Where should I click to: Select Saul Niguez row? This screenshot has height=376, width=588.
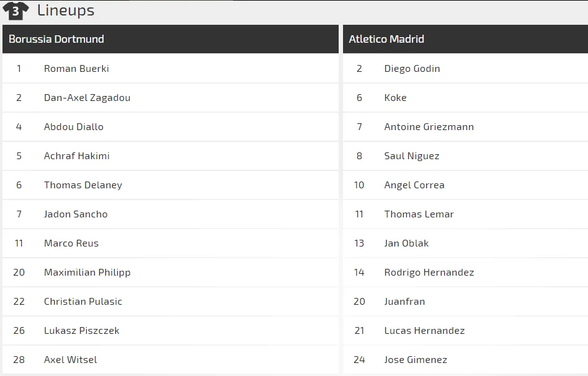[412, 156]
